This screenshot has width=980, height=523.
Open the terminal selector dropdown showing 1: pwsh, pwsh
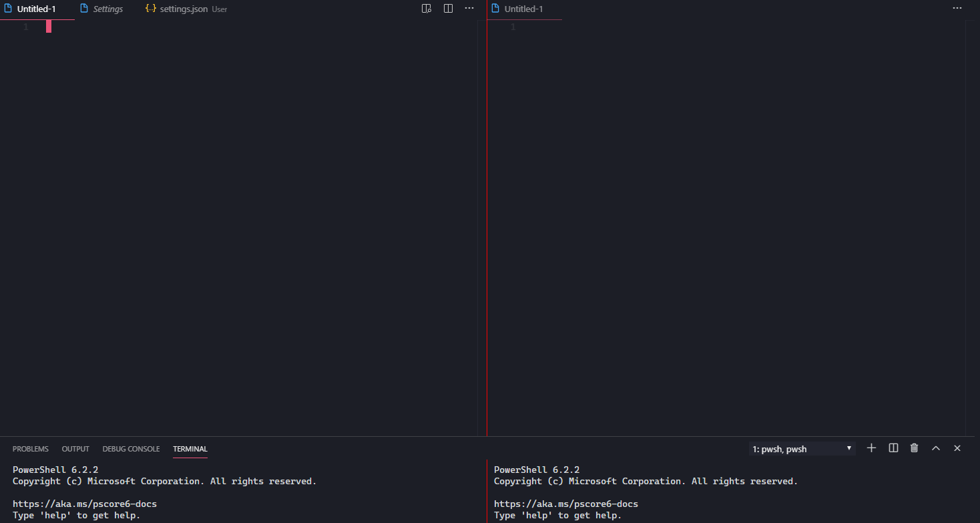(x=801, y=448)
